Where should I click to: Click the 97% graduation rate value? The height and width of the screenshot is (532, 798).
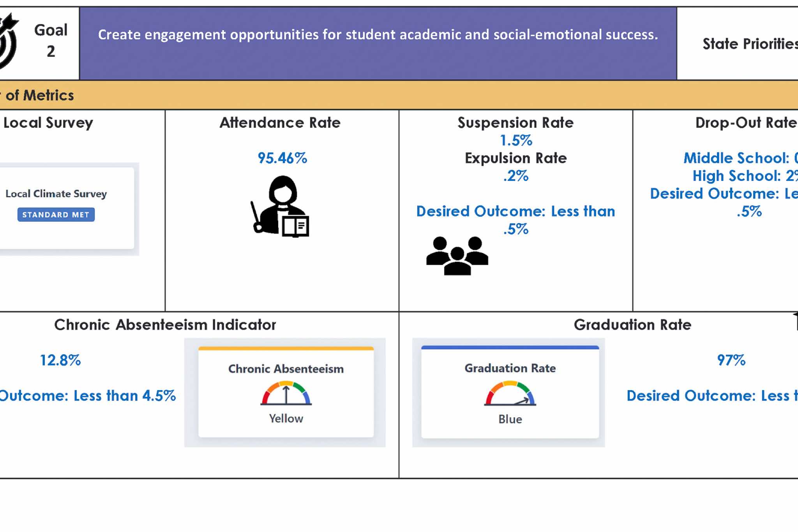(x=731, y=360)
